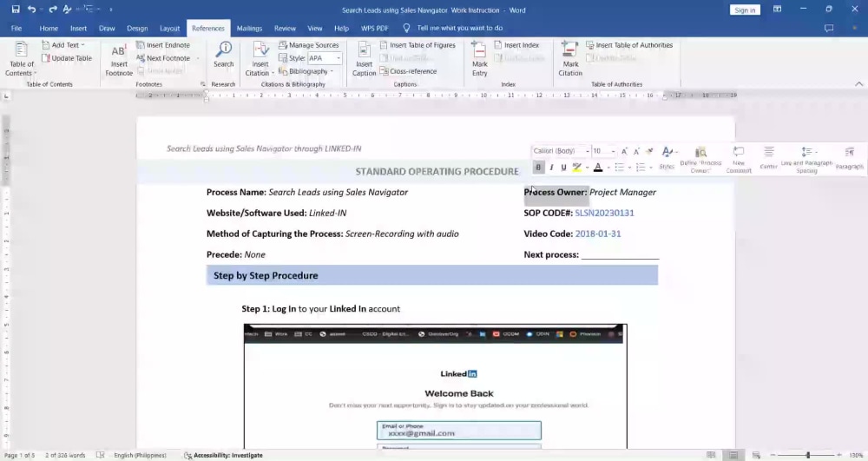
Task: Open the Paragraph settings from the mini toolbar
Action: (850, 158)
